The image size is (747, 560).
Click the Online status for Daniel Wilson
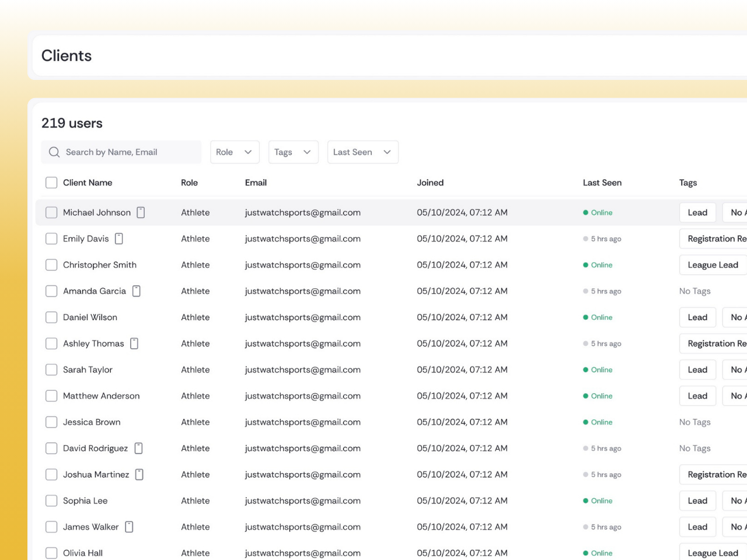click(598, 317)
